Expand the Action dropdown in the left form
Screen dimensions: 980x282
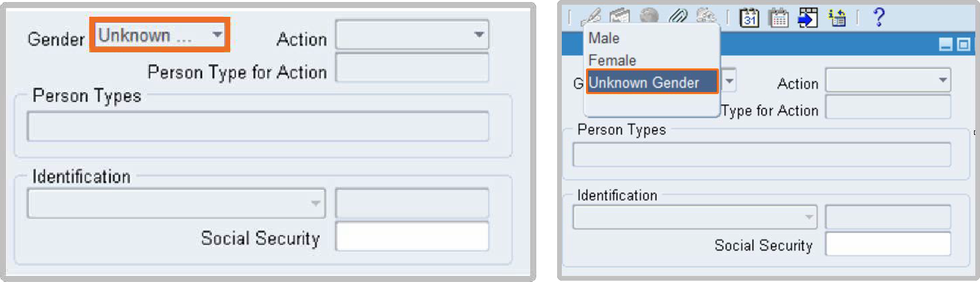point(412,34)
